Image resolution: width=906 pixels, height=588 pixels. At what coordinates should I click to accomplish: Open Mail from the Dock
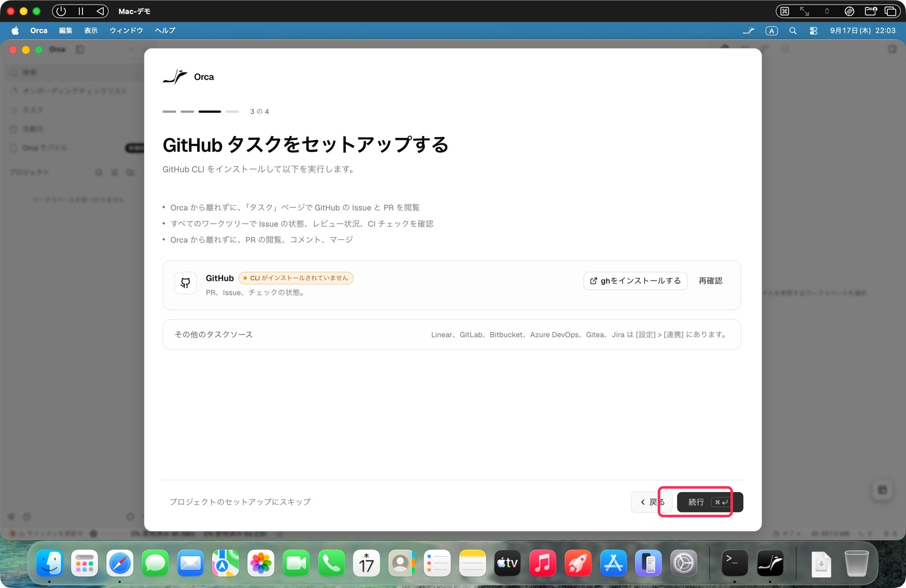click(190, 563)
